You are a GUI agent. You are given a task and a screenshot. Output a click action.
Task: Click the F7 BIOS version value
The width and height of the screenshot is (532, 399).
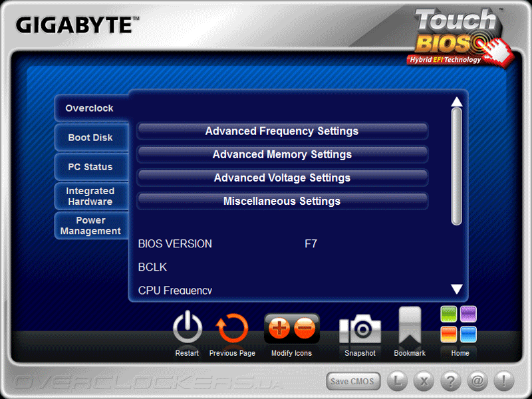point(311,243)
